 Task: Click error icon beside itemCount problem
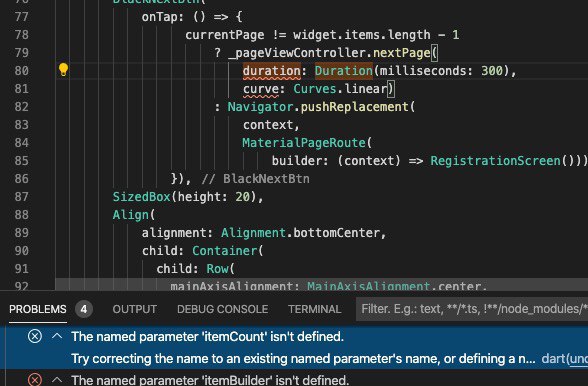[x=35, y=336]
